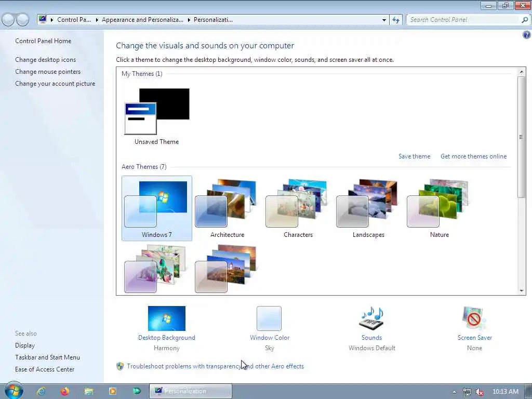Image resolution: width=532 pixels, height=399 pixels.
Task: Click the address bar Control Panel icon
Action: pos(43,19)
